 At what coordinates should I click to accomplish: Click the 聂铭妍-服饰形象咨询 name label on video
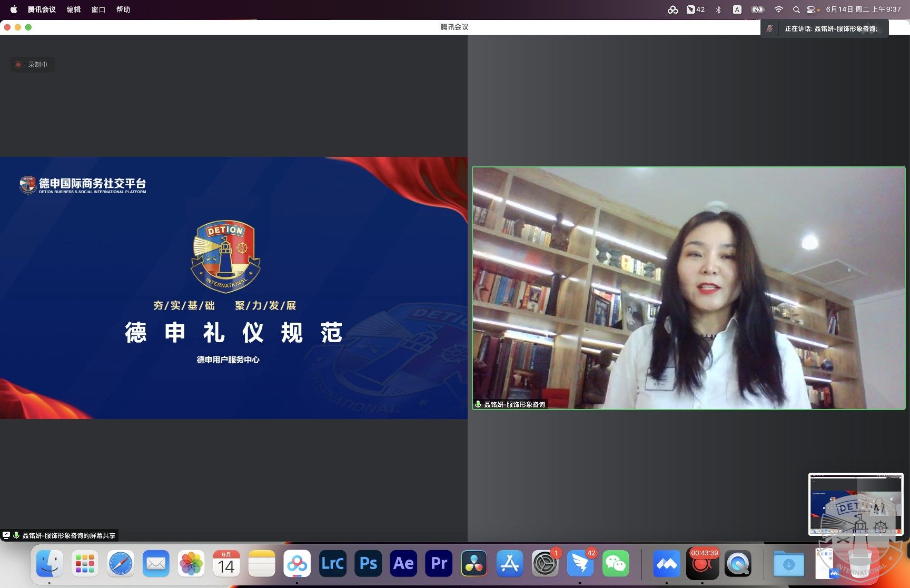(x=515, y=404)
